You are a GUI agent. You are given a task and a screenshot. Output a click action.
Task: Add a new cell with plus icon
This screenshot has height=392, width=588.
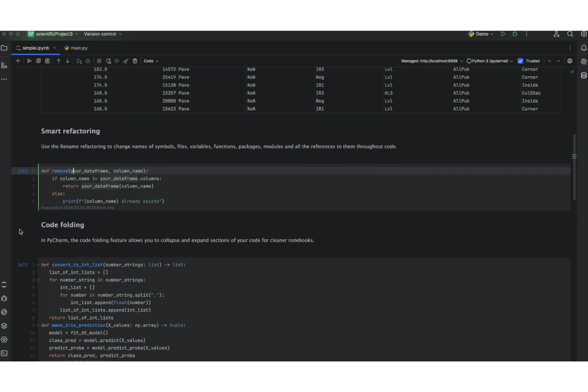(18, 61)
